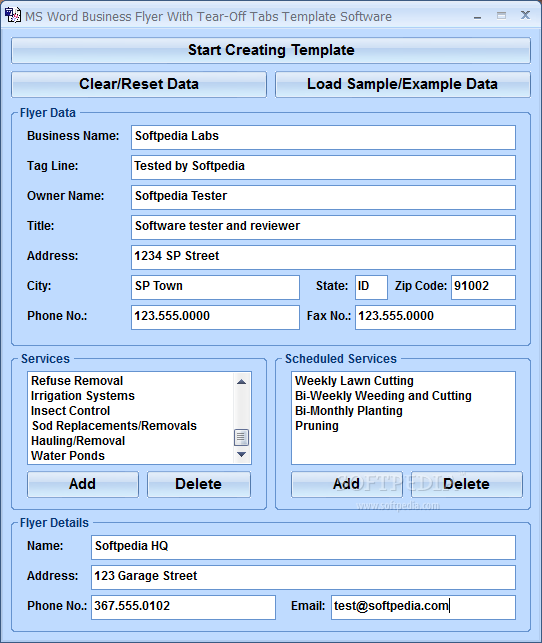Select 'Refuse Removal' in Services list

click(77, 381)
